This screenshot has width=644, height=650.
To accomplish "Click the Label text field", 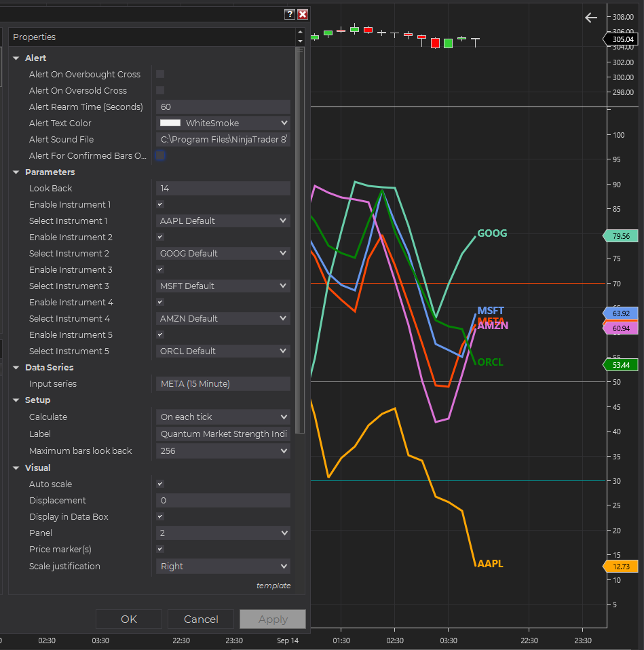I will click(223, 434).
